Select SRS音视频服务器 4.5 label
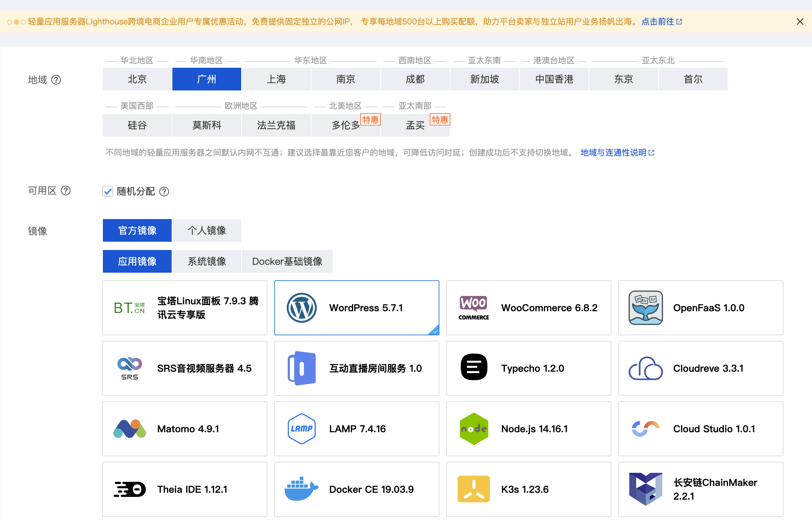Screen dimensions: 812x522 coord(204,368)
